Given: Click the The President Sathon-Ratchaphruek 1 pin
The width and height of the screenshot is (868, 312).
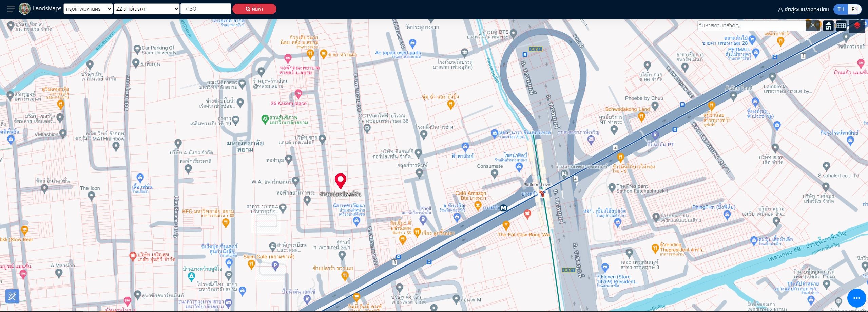Looking at the screenshot, I should [612, 187].
